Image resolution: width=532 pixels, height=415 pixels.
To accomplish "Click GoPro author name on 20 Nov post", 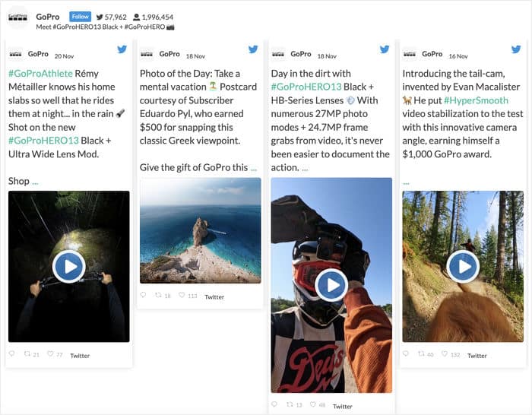I will [x=38, y=54].
